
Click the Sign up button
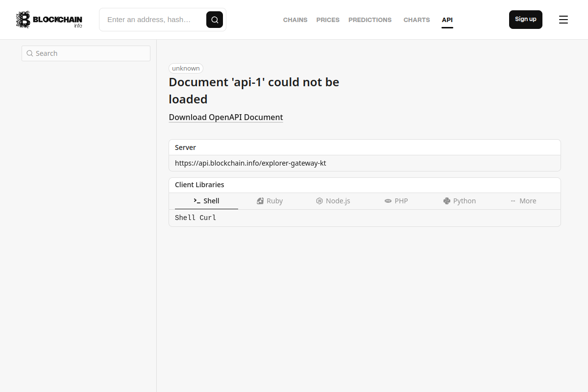point(526,20)
